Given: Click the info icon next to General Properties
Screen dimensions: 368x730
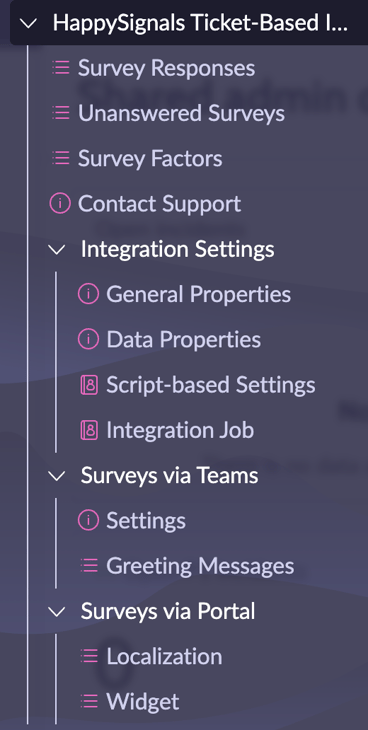Looking at the screenshot, I should click(x=89, y=294).
